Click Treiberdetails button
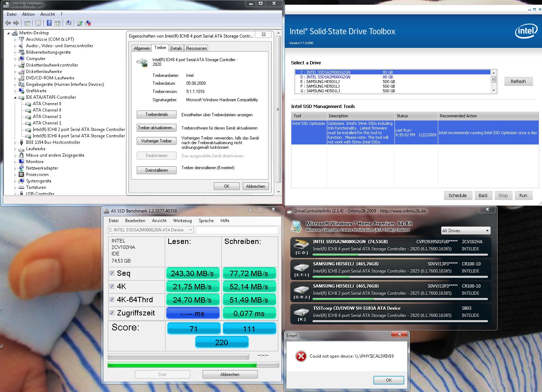This screenshot has height=392, width=542. (156, 114)
